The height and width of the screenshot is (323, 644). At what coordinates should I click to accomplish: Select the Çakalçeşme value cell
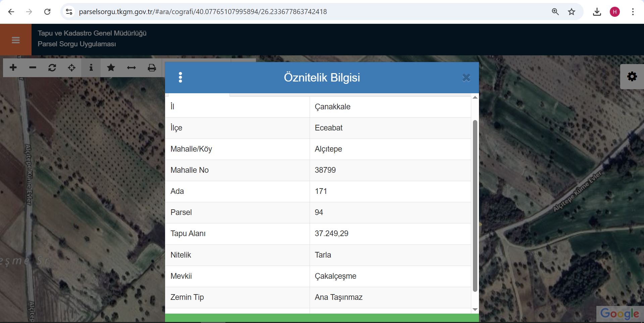coord(390,276)
